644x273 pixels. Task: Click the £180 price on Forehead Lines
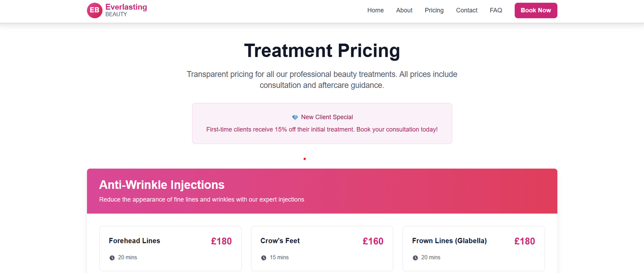[x=221, y=241]
